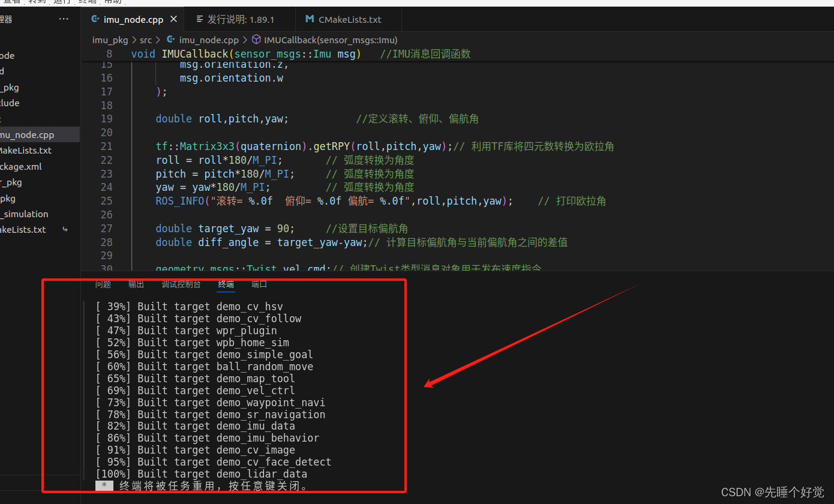The height and width of the screenshot is (504, 834).
Task: Click the release notes icon on 发行说明 tab
Action: (x=200, y=19)
